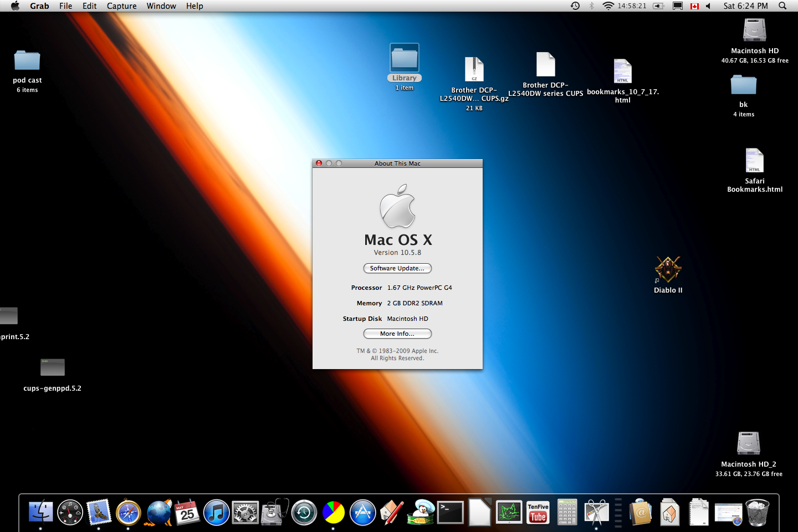This screenshot has width=798, height=532.
Task: Select the pod cast folder
Action: (27, 60)
